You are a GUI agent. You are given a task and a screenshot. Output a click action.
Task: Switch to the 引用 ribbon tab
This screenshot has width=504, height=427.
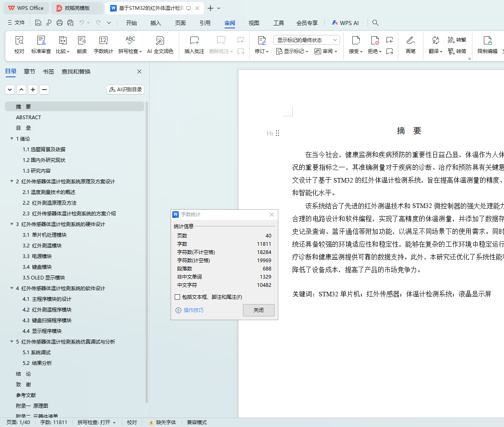point(205,23)
